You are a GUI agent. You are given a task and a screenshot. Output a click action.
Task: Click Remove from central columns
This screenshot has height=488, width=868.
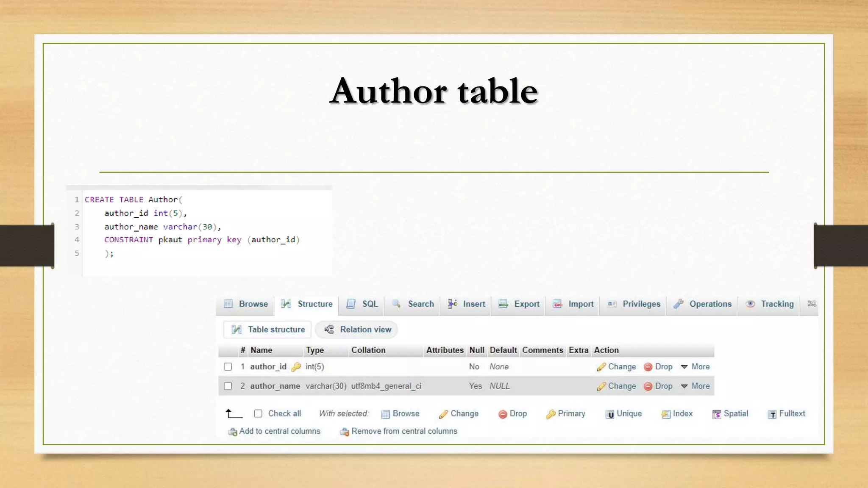click(x=399, y=431)
